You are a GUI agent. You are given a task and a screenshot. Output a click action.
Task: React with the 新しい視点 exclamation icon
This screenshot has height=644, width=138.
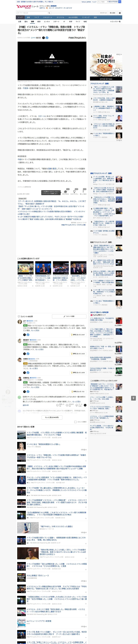(83, 192)
